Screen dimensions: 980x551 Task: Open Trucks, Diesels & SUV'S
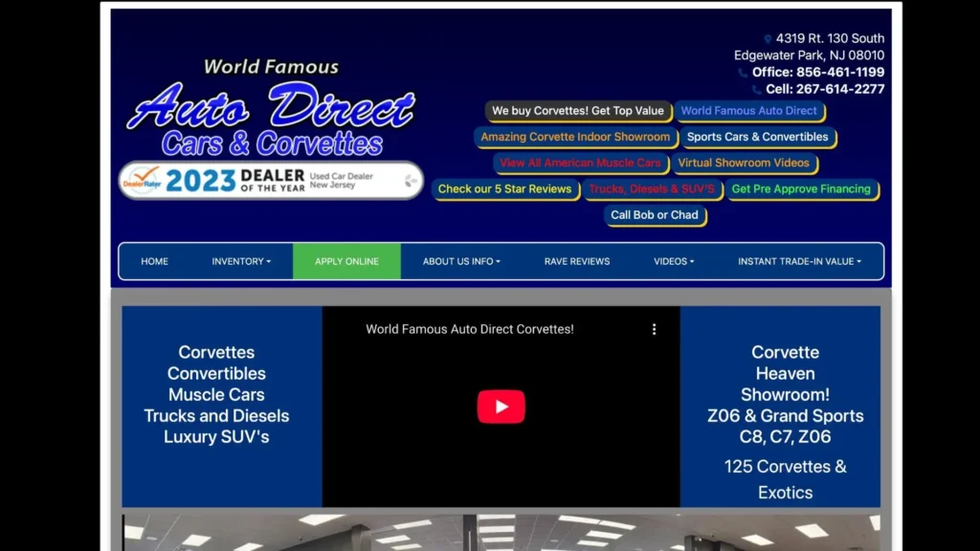(652, 188)
